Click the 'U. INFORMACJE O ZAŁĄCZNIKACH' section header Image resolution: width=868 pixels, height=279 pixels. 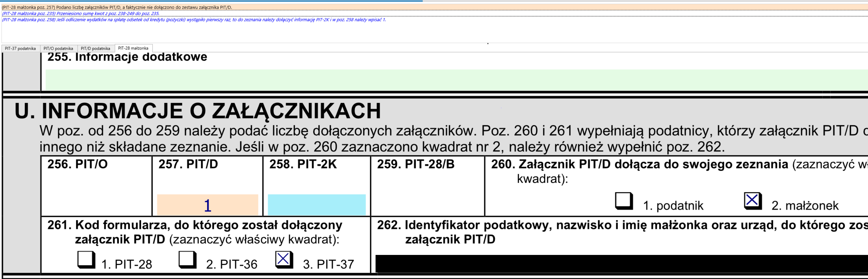[197, 111]
